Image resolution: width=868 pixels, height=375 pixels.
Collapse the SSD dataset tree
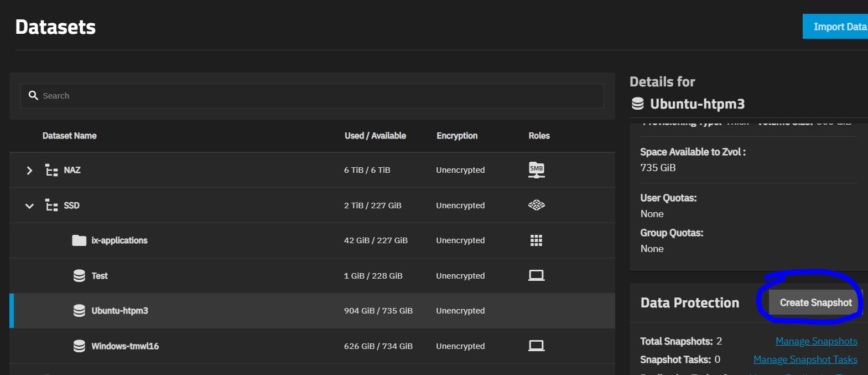(29, 206)
